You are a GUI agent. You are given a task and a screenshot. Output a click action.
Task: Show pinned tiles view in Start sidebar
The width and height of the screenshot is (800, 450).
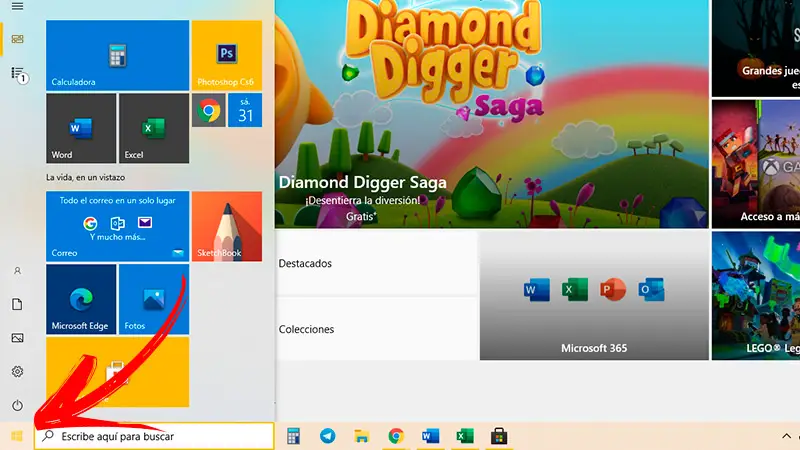pos(17,39)
